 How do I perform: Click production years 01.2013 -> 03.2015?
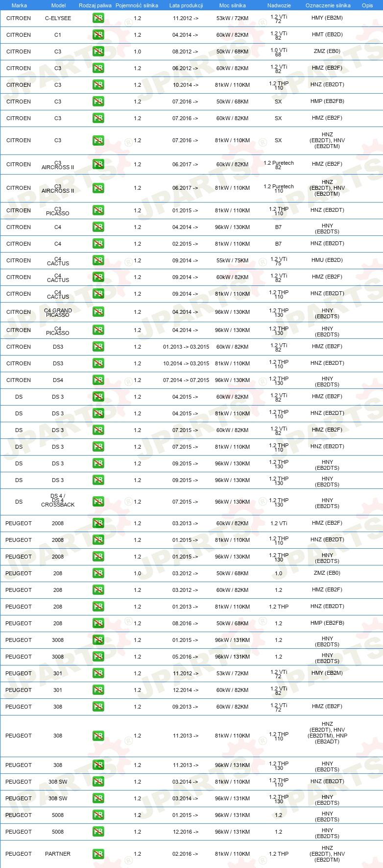pyautogui.click(x=186, y=347)
